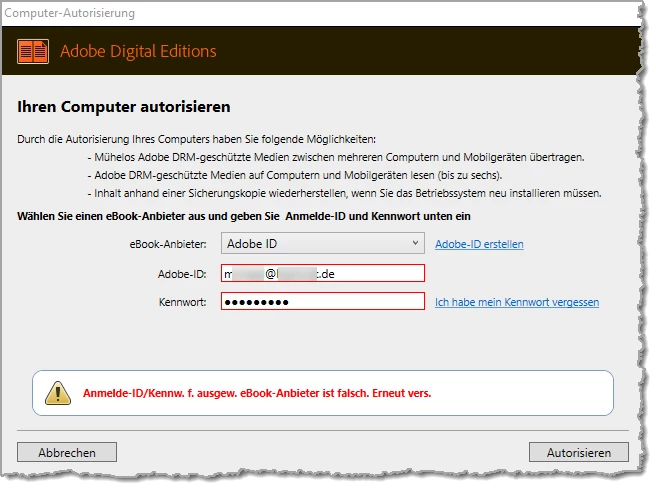Open the Adobe-ID erstellen link
656x488 pixels.
tap(479, 244)
